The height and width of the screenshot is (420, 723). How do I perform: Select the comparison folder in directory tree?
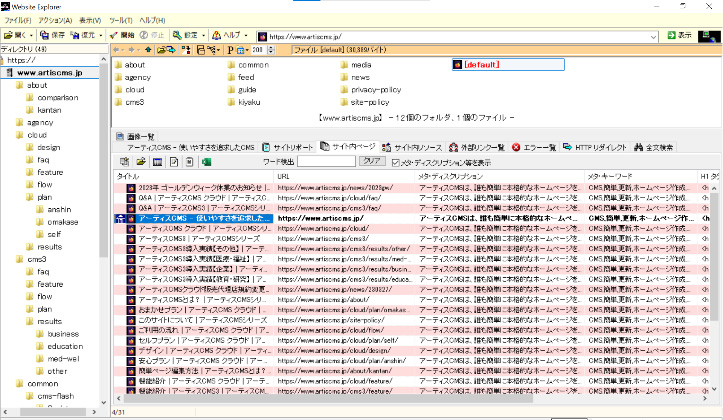tap(52, 98)
